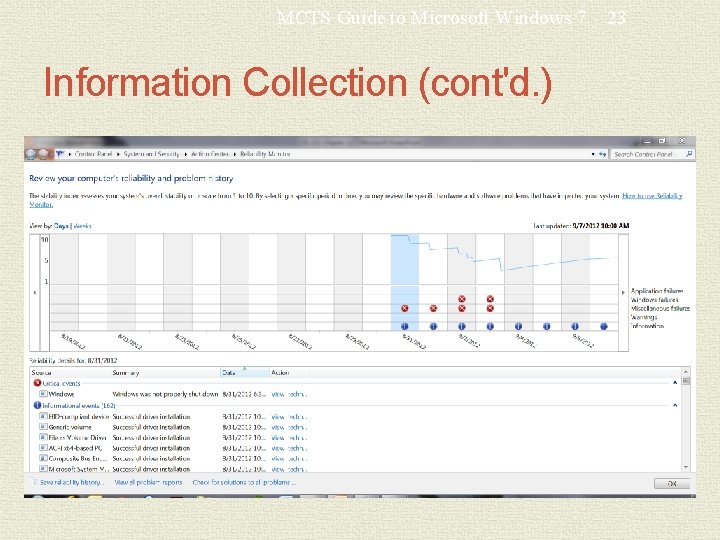The width and height of the screenshot is (720, 540).
Task: Click the Information icon in highlighted 8/31/2012 column
Action: [405, 326]
